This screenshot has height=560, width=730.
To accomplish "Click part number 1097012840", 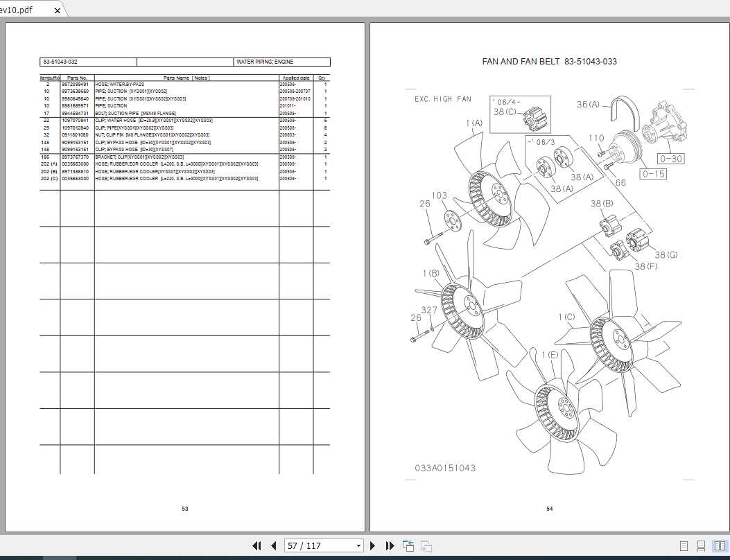I will [x=76, y=128].
